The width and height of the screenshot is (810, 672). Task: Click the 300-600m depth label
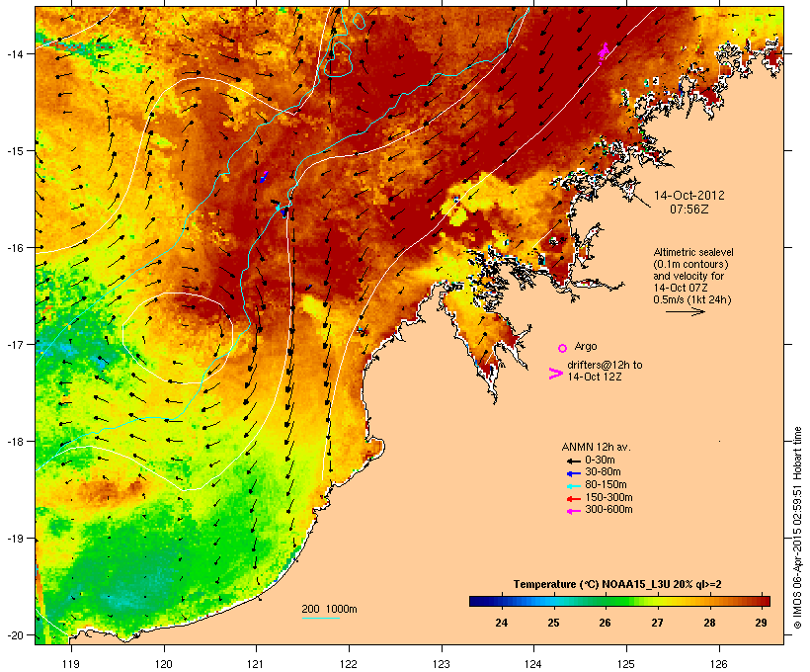click(x=609, y=510)
